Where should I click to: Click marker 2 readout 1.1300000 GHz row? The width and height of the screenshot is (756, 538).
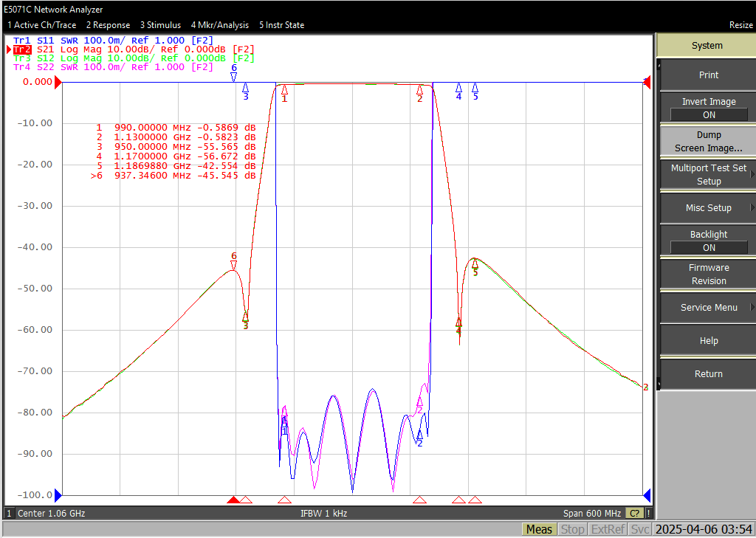(x=176, y=137)
